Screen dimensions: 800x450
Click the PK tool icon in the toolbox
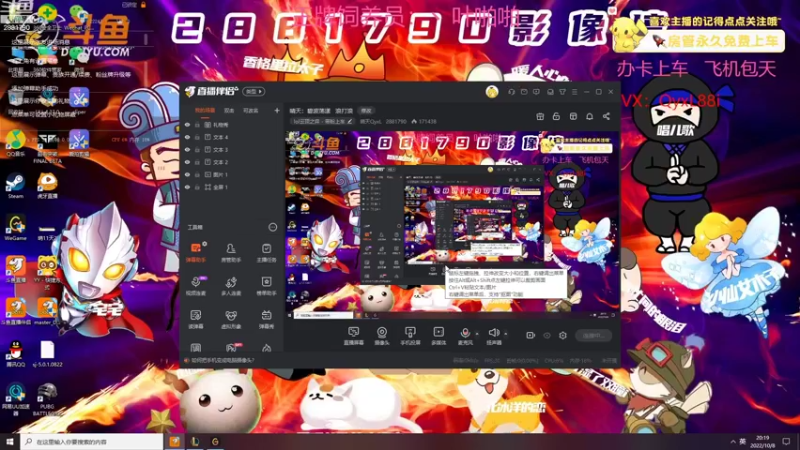(232, 348)
